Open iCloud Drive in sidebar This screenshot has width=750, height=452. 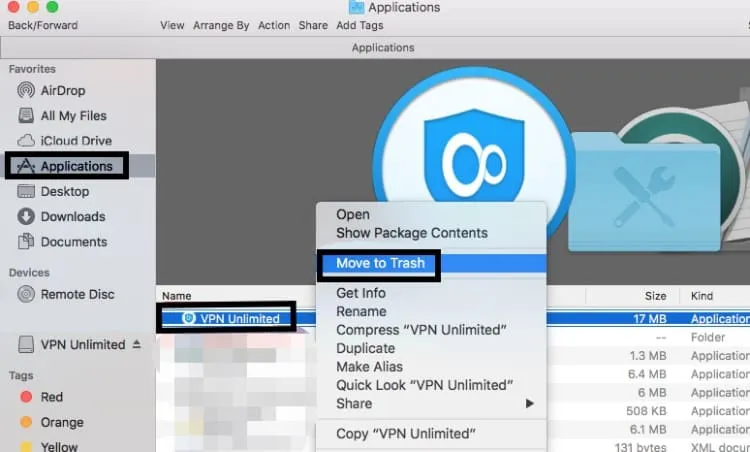tap(64, 141)
